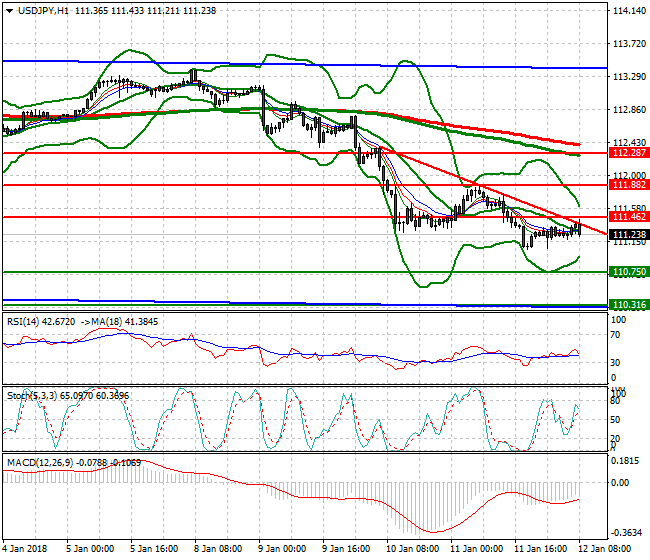Click the MACD scale value -0.3634
The width and height of the screenshot is (650, 560).
(626, 533)
